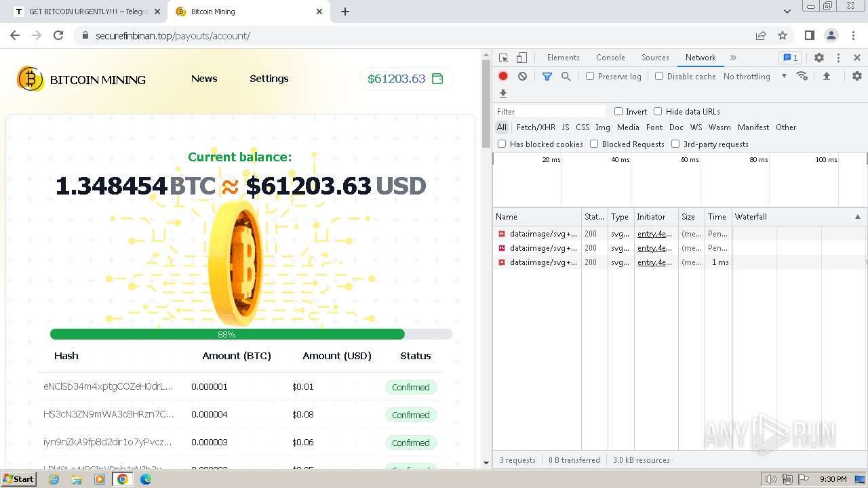
Task: Export HAR file download icon
Action: (503, 94)
